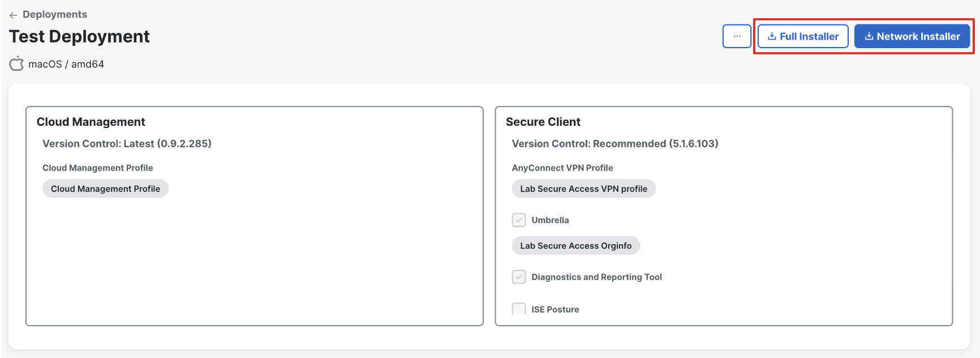Click the Apple macOS platform icon

point(17,63)
